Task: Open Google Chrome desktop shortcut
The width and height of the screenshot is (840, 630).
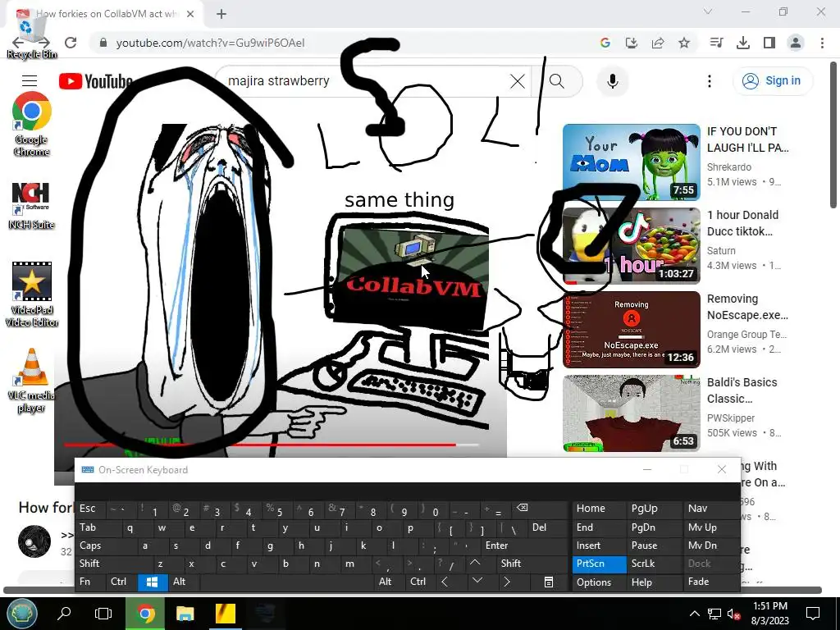Action: [32, 125]
